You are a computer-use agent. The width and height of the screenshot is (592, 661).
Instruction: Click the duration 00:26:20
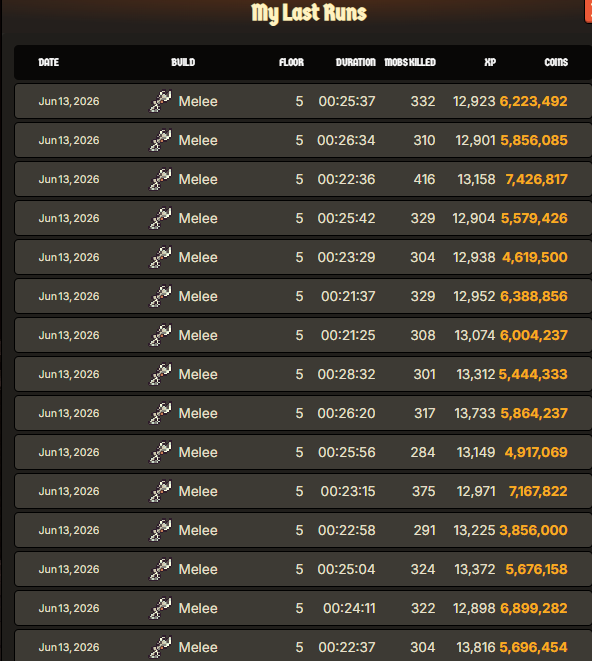click(346, 413)
